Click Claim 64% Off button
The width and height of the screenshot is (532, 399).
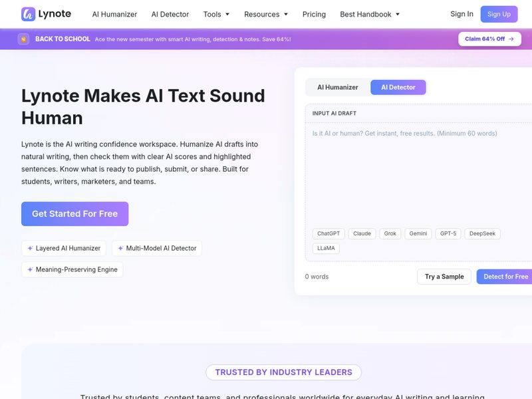[489, 39]
